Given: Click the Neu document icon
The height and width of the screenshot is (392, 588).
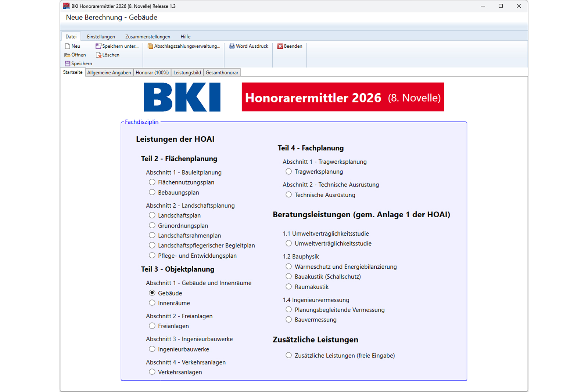Looking at the screenshot, I should click(67, 46).
